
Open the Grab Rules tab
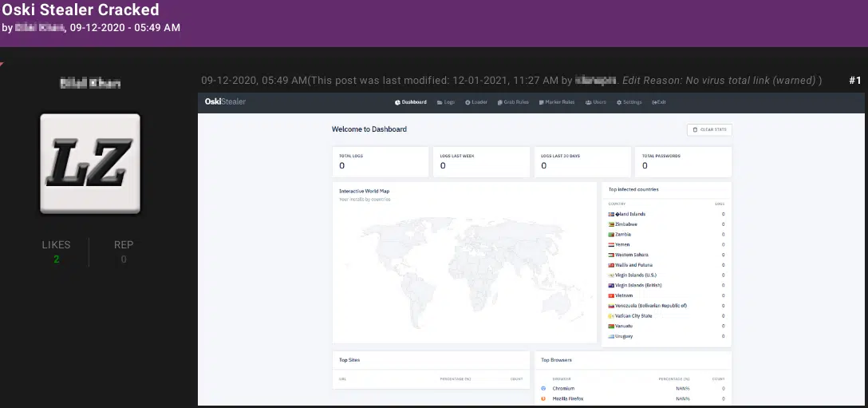[x=513, y=102]
